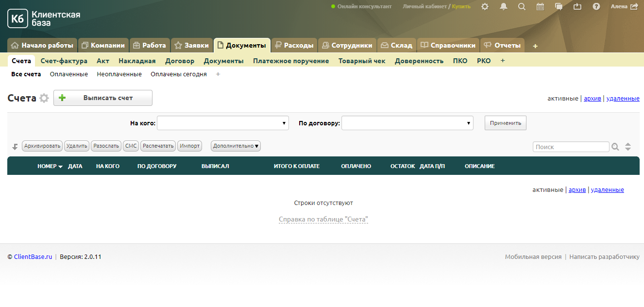Show the Неоплаченные filter
Image resolution: width=644 pixels, height=307 pixels.
pos(119,74)
